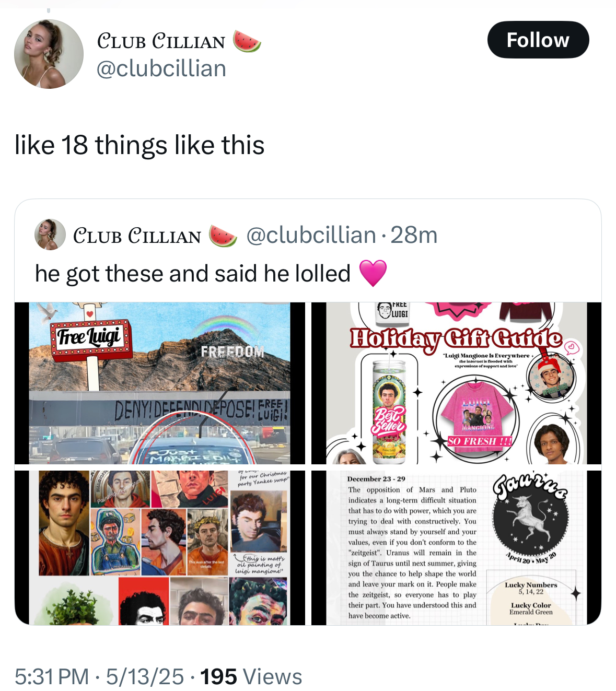Click the 195 Views count

pos(251,676)
